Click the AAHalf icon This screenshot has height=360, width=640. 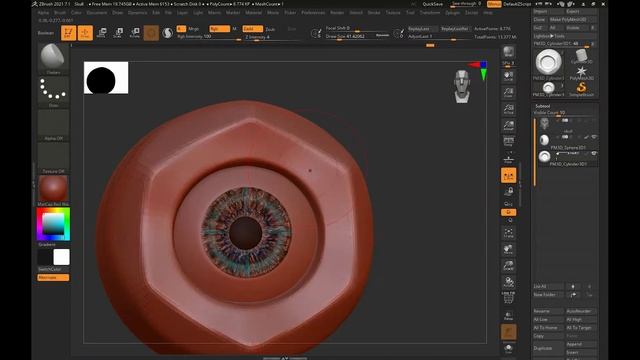509,125
